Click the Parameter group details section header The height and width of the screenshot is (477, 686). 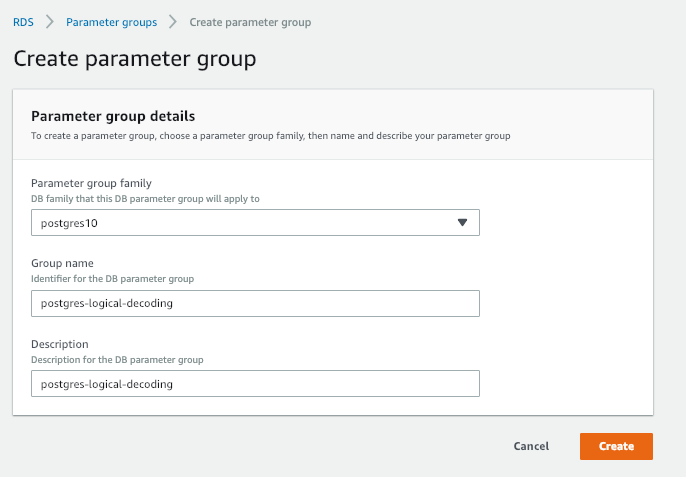113,116
